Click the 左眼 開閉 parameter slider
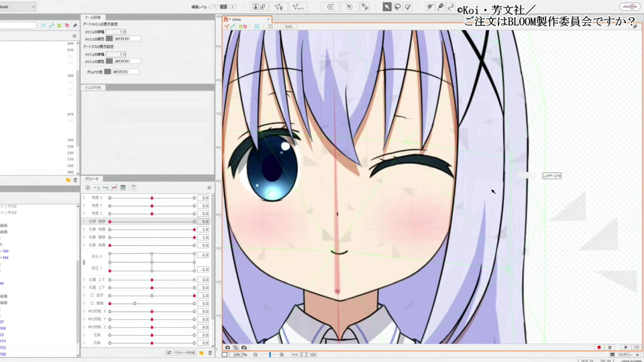The width and height of the screenshot is (644, 362). click(x=152, y=222)
